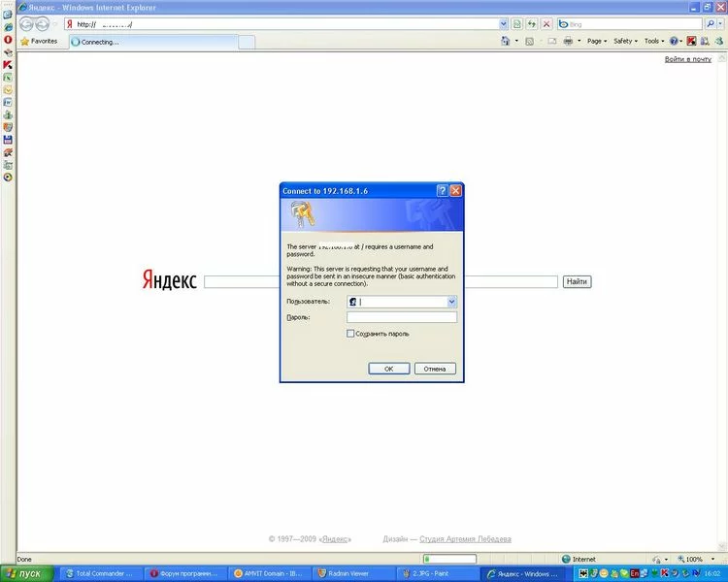Screen dimensions: 728x582
Task: Open the Tools menu
Action: [653, 42]
